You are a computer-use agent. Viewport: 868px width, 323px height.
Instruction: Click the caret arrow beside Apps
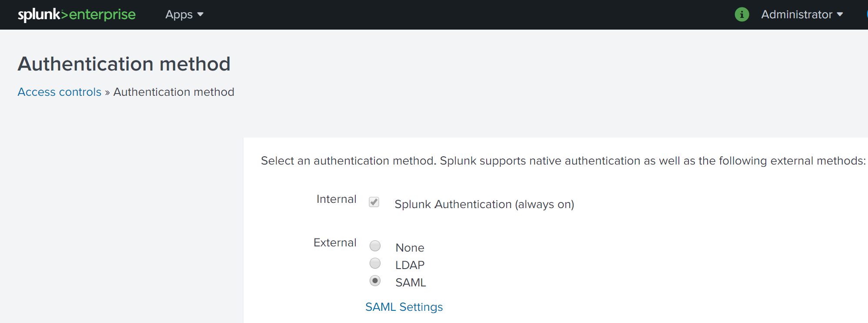click(200, 14)
